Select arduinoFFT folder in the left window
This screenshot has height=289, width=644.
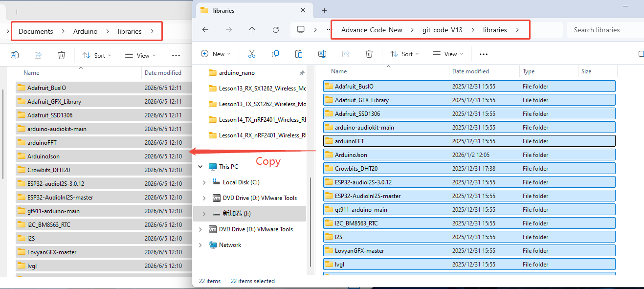[x=103, y=143]
